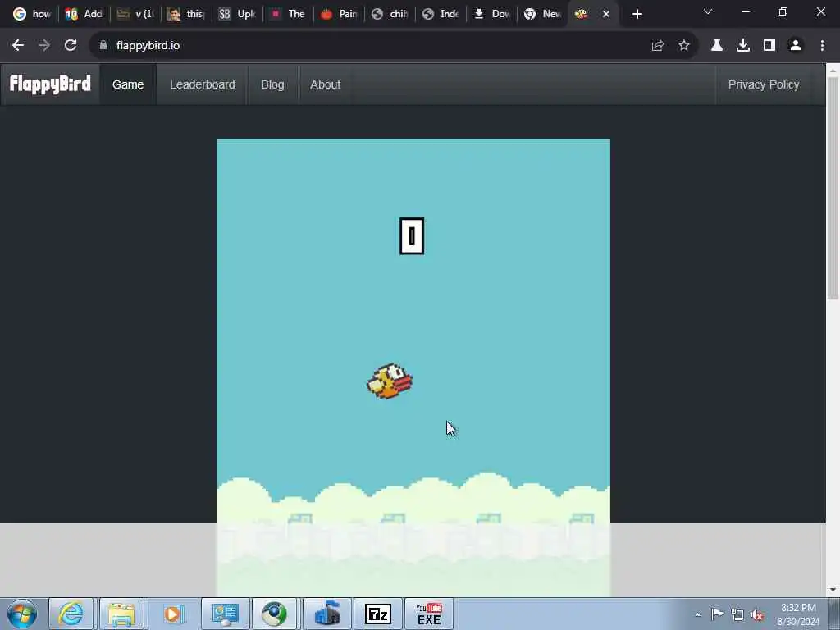
Task: Open Chrome Labs flask icon
Action: click(717, 46)
